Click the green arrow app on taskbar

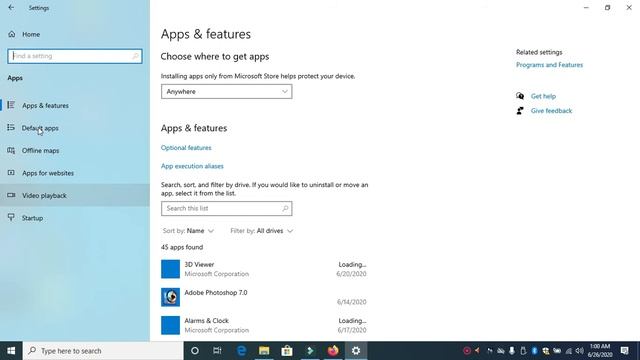pos(310,351)
